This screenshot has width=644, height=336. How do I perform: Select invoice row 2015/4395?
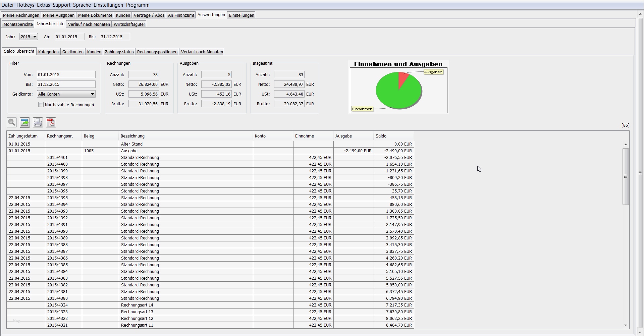click(x=58, y=198)
